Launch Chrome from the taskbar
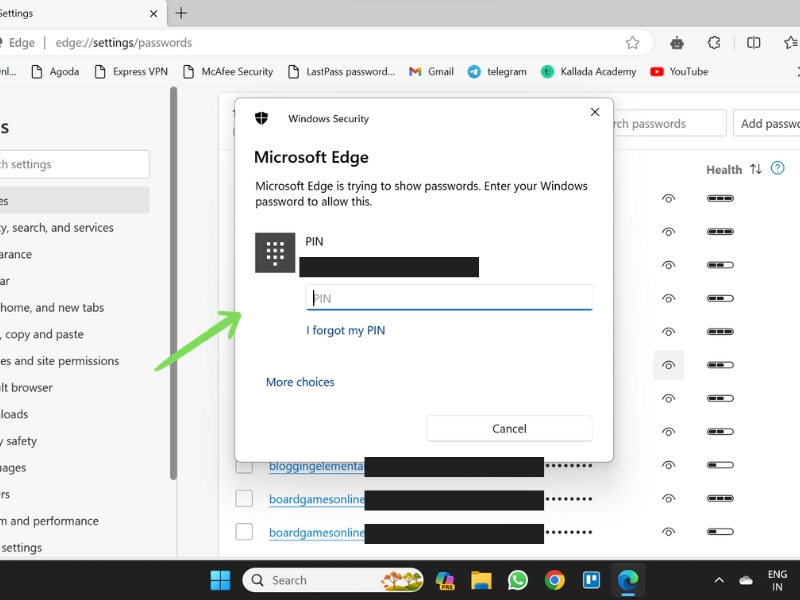This screenshot has width=800, height=600. (x=555, y=580)
